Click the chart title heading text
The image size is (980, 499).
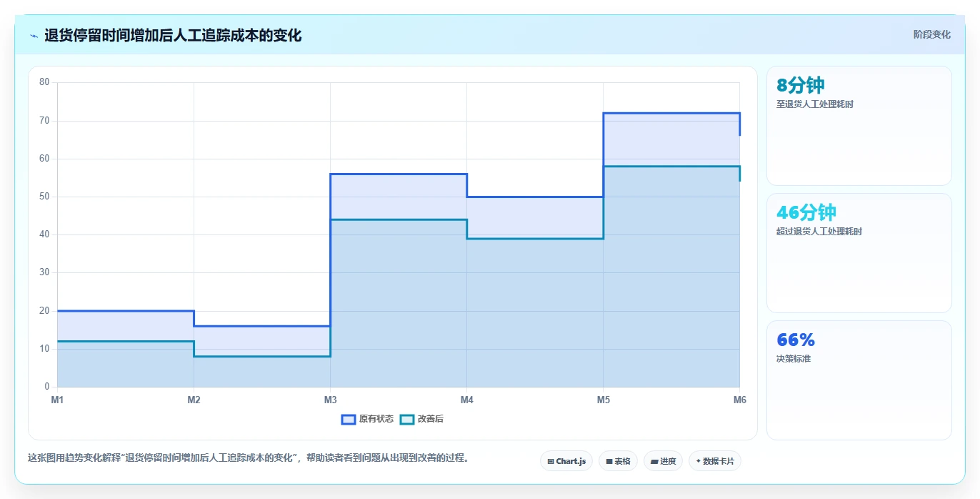coord(173,35)
